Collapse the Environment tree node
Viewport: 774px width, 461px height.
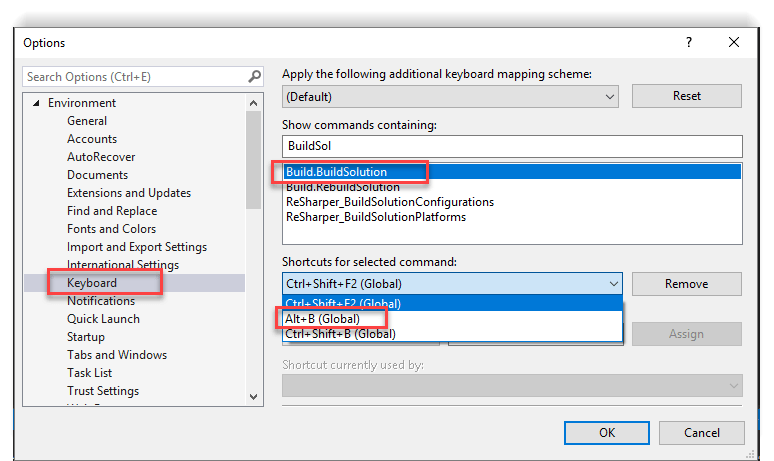(x=37, y=103)
